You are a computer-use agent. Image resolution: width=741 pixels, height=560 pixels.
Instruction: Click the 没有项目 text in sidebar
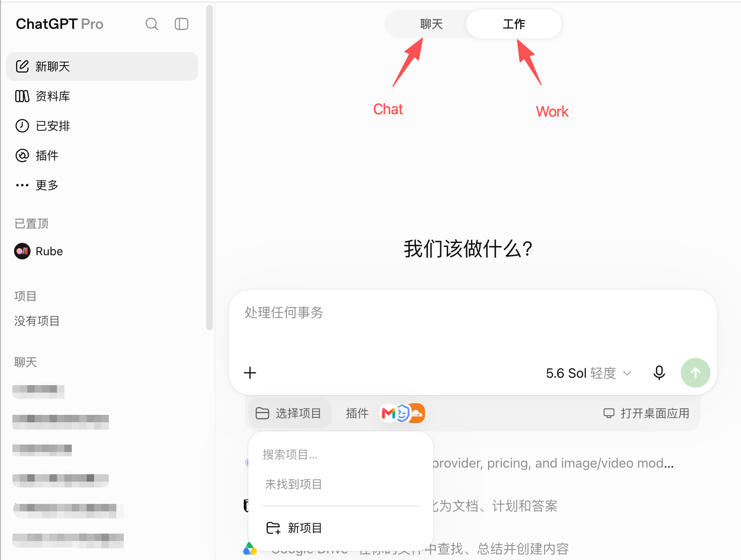click(x=37, y=321)
